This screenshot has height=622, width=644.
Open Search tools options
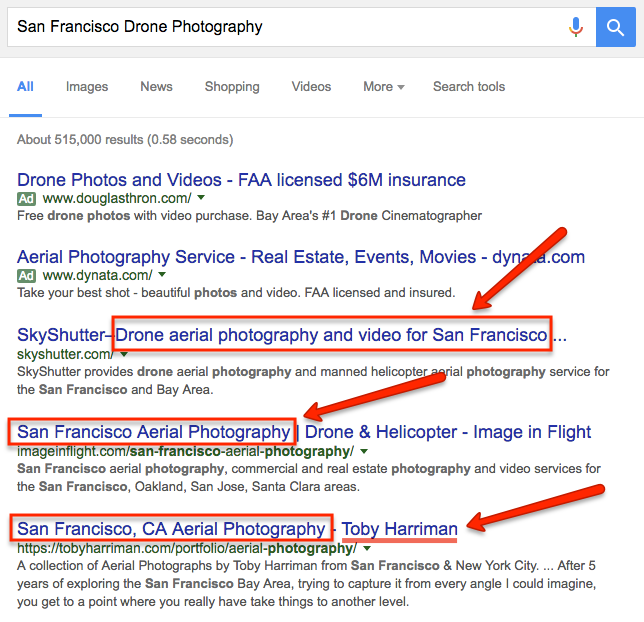click(469, 87)
